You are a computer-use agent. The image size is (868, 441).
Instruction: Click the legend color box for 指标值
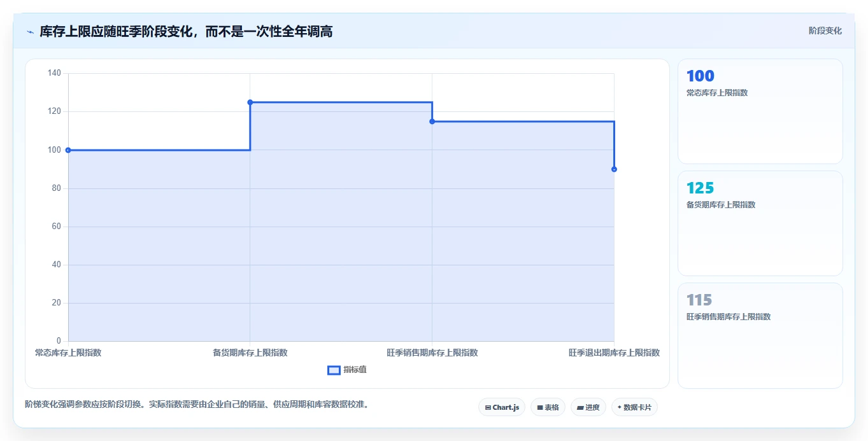[x=334, y=370]
